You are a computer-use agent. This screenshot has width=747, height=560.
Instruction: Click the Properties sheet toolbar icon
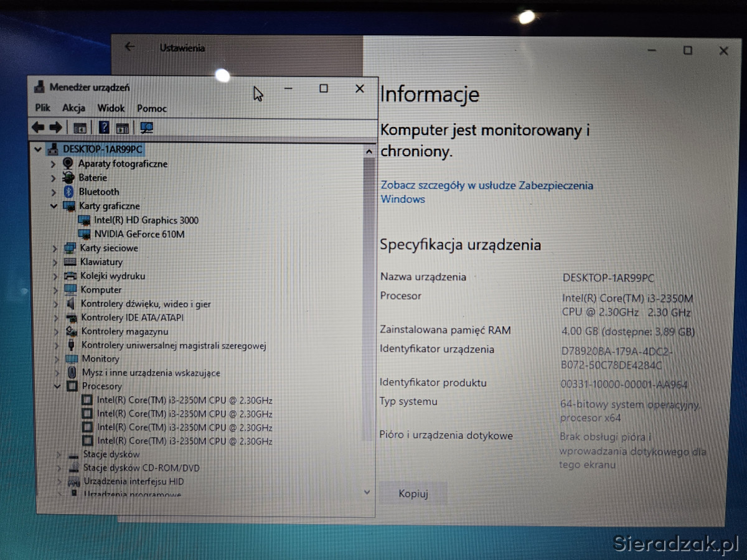(123, 128)
